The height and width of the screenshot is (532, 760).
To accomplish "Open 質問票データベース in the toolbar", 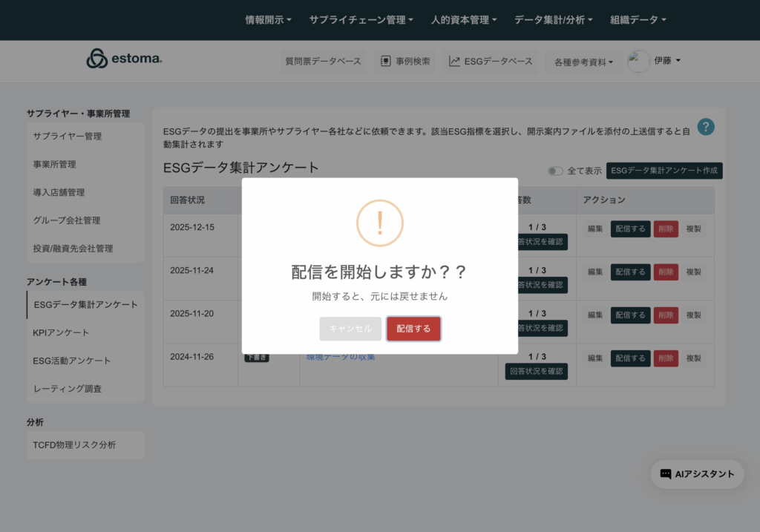I will (x=324, y=62).
